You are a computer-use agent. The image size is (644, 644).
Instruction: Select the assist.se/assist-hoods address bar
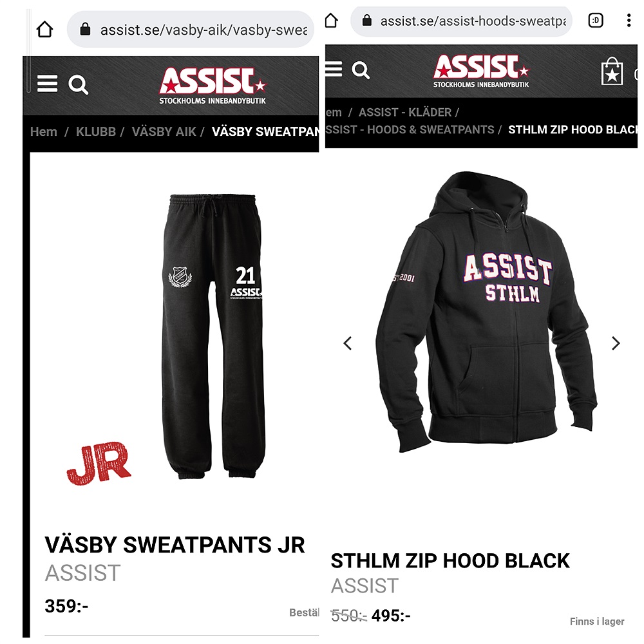click(x=461, y=21)
